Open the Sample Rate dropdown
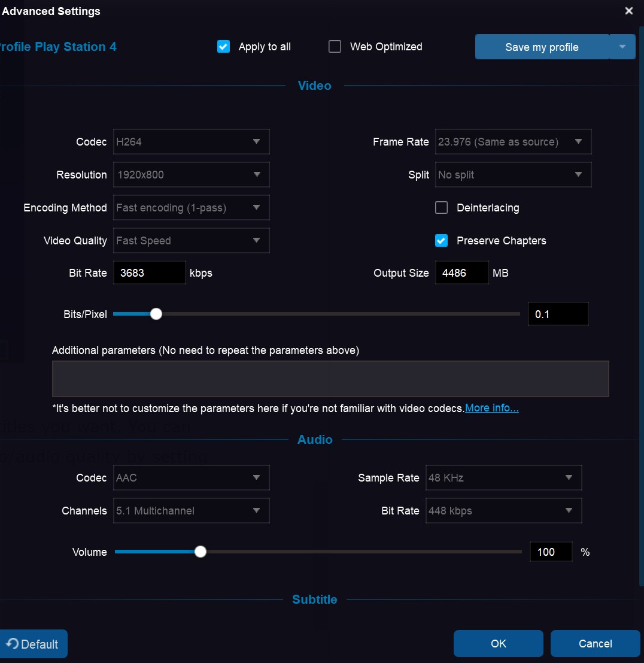644x663 pixels. coord(503,477)
